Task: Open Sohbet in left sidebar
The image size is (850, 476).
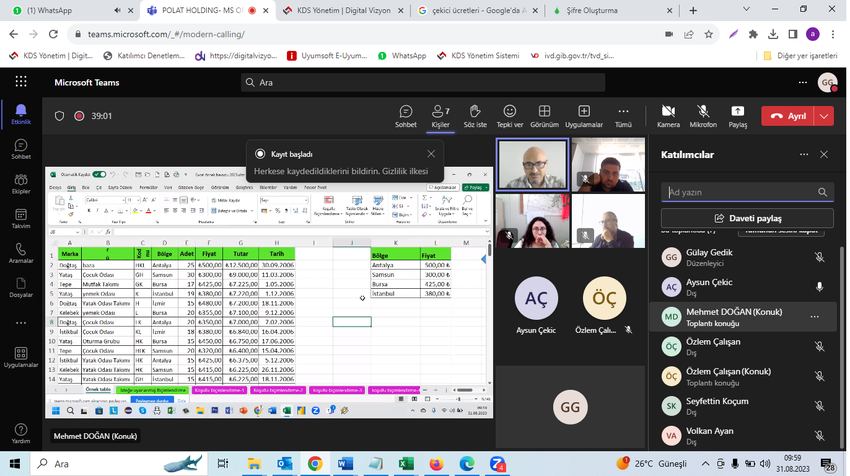Action: coord(21,149)
